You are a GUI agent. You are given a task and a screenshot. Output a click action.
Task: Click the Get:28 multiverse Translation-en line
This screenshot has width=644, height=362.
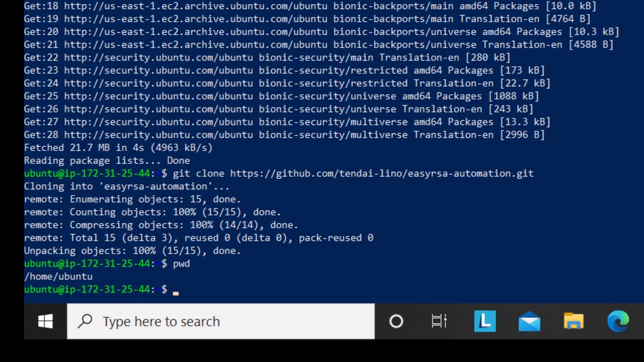[x=284, y=135]
